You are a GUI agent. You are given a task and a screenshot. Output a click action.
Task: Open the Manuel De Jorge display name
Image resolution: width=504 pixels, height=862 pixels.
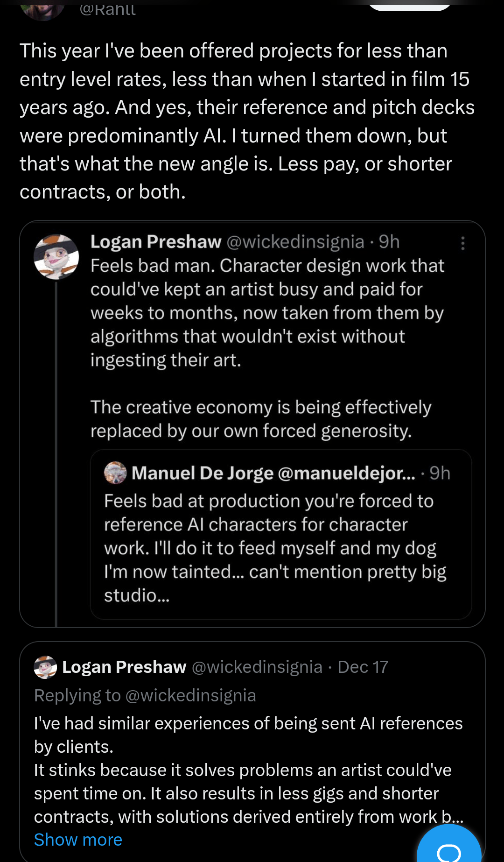coord(202,473)
